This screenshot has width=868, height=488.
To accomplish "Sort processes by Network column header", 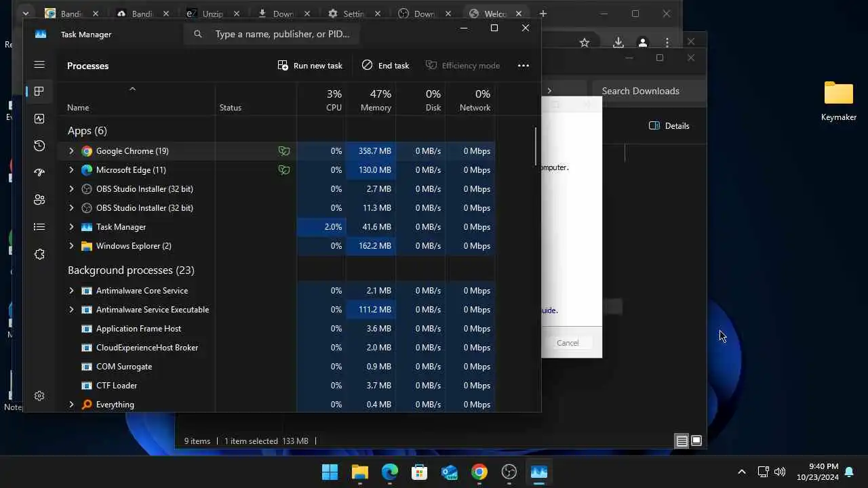I will [470, 100].
